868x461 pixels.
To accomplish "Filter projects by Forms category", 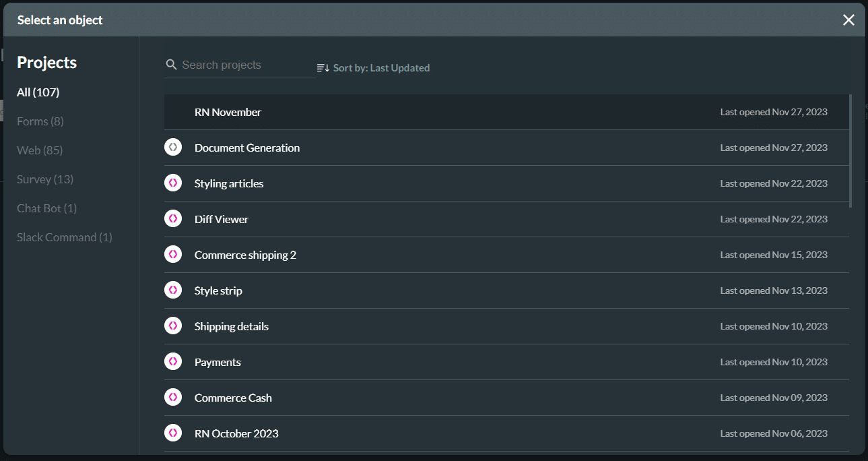I will pos(40,121).
